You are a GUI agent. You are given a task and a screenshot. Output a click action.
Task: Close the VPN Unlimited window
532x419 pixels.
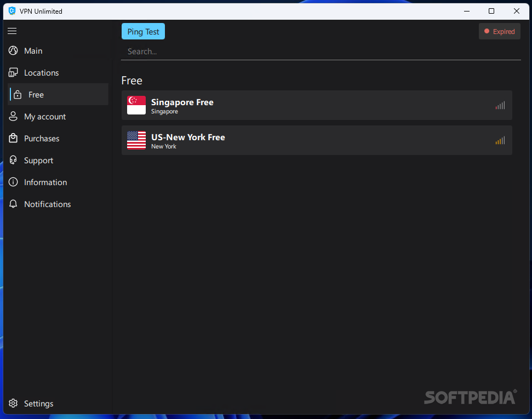coord(517,11)
